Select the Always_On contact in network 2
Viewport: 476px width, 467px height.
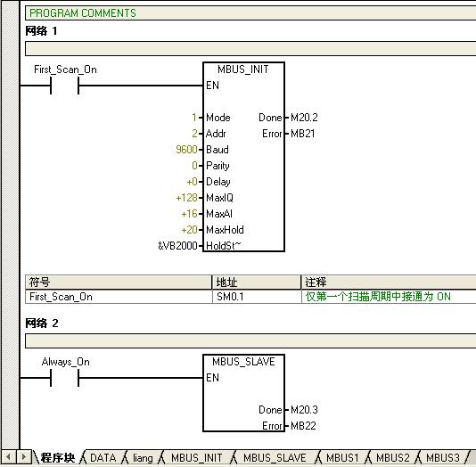point(65,378)
